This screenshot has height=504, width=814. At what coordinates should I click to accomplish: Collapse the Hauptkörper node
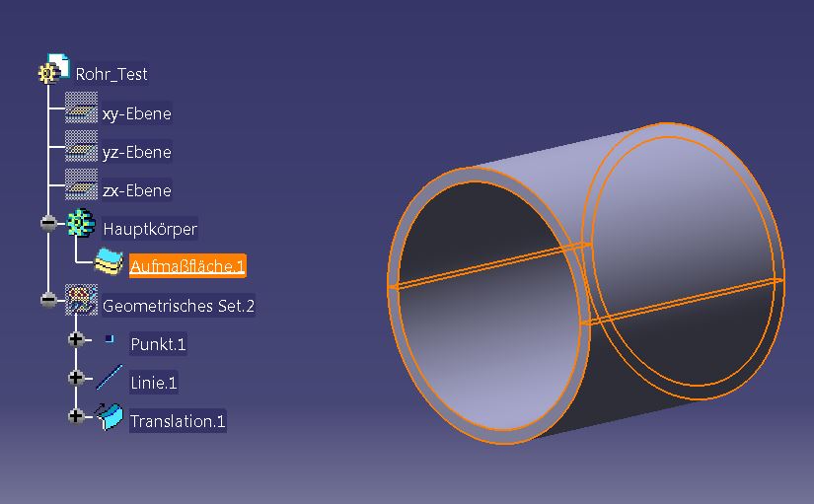click(x=48, y=223)
